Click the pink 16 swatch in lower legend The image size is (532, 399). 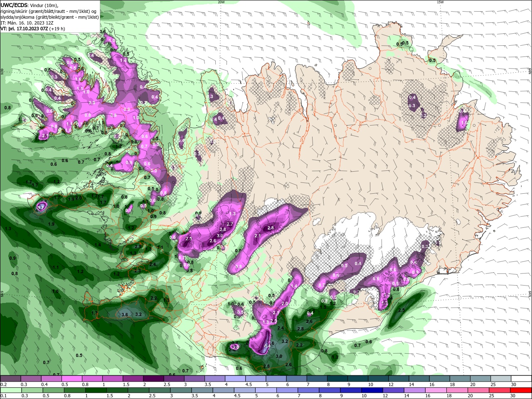[436, 390]
